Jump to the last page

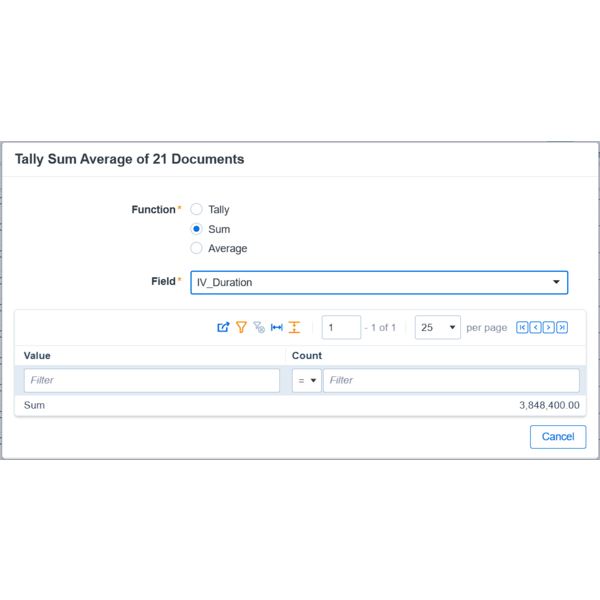(562, 328)
